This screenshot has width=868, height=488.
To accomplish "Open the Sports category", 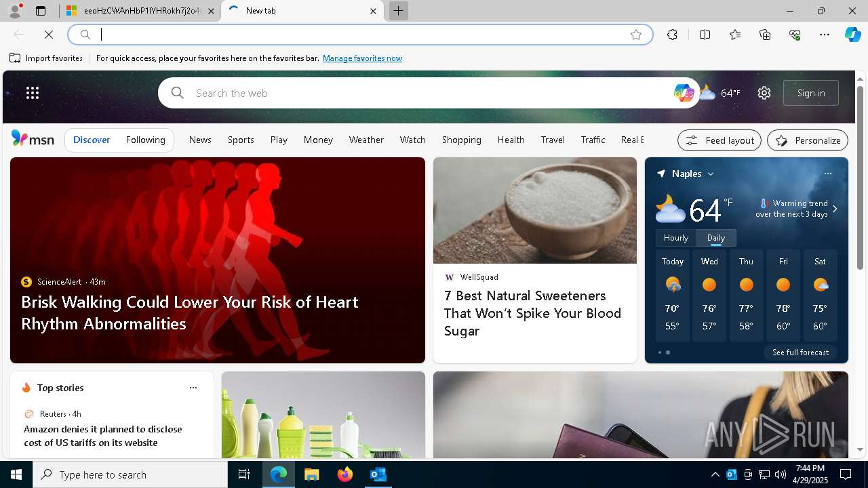I will pos(241,140).
